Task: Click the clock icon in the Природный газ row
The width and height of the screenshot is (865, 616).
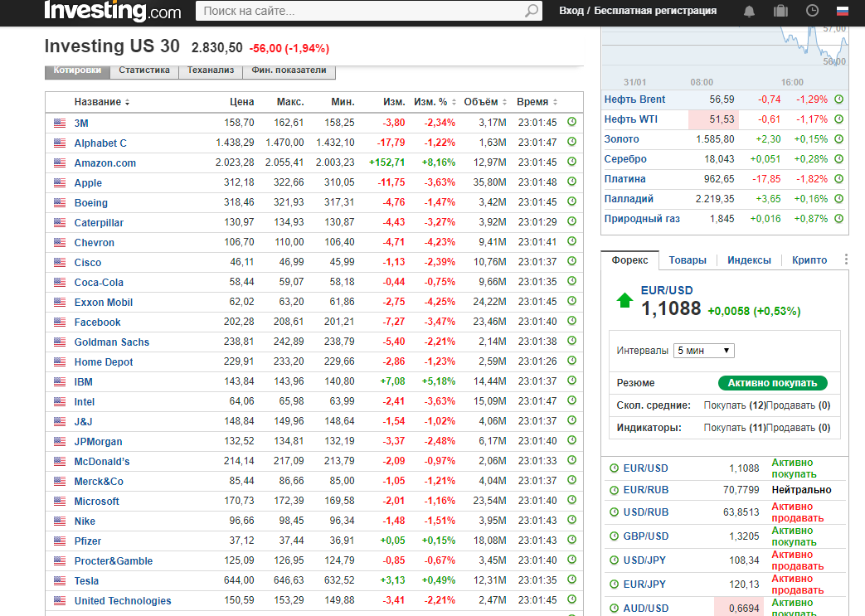Action: pyautogui.click(x=839, y=218)
